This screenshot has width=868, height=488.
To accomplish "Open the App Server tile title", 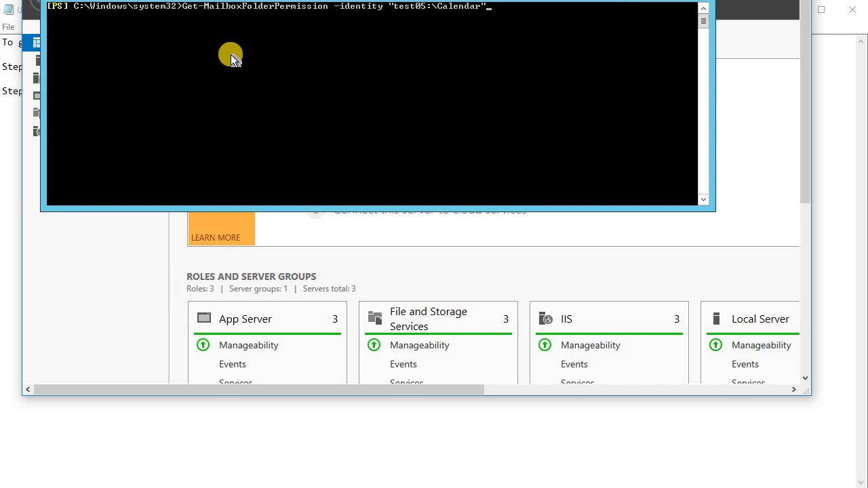I will (x=245, y=319).
